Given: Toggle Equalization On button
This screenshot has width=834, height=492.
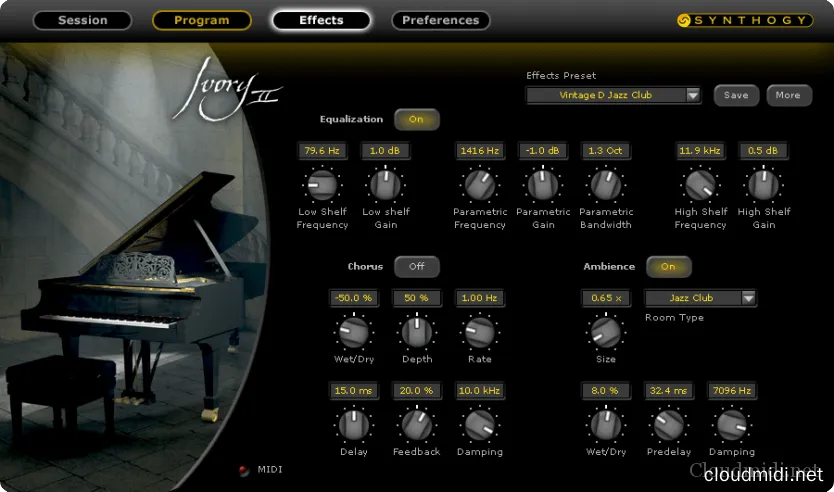Looking at the screenshot, I should [416, 119].
